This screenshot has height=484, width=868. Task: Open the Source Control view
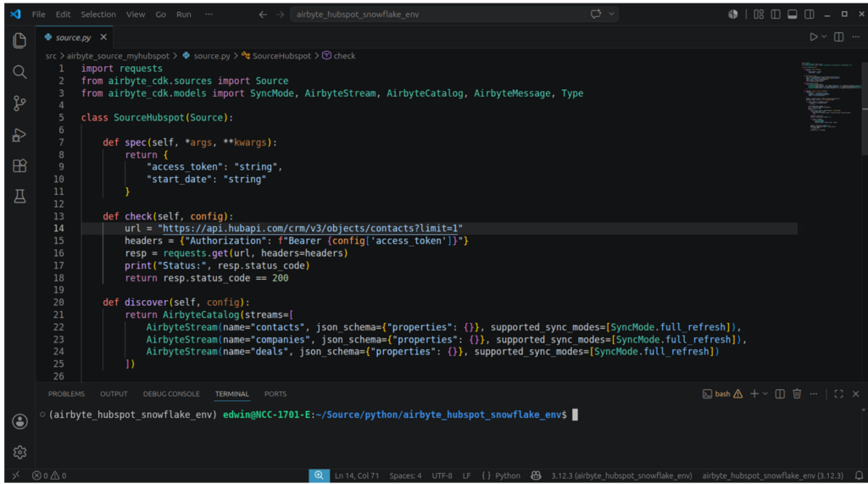pyautogui.click(x=20, y=103)
